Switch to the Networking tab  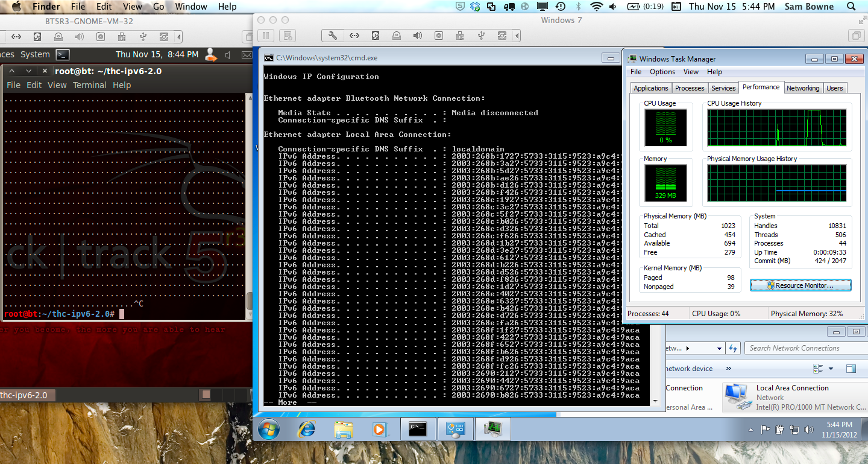point(803,88)
